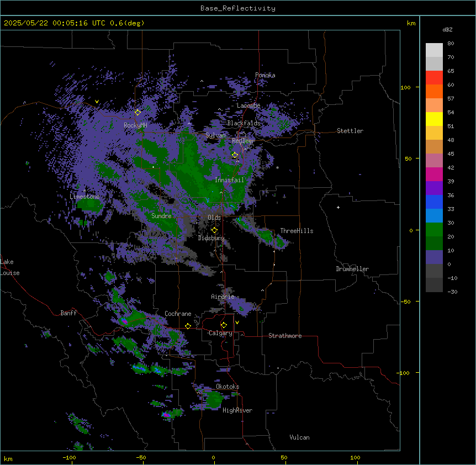Click the Limestone label
This screenshot has height=465, width=476.
tap(84, 197)
